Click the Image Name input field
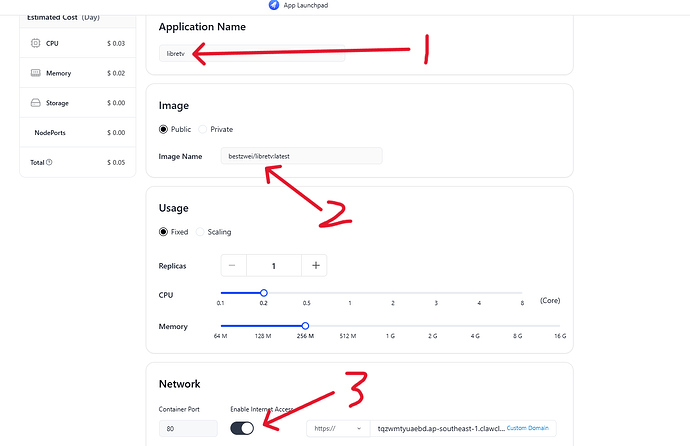 pos(301,156)
